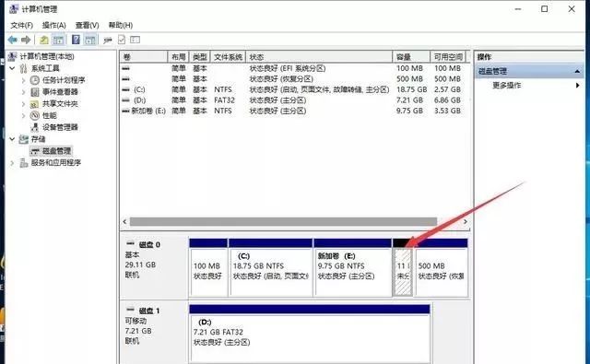590x364 pixels.
Task: Expand the 服务和应用程序 node arrow
Action: point(12,163)
